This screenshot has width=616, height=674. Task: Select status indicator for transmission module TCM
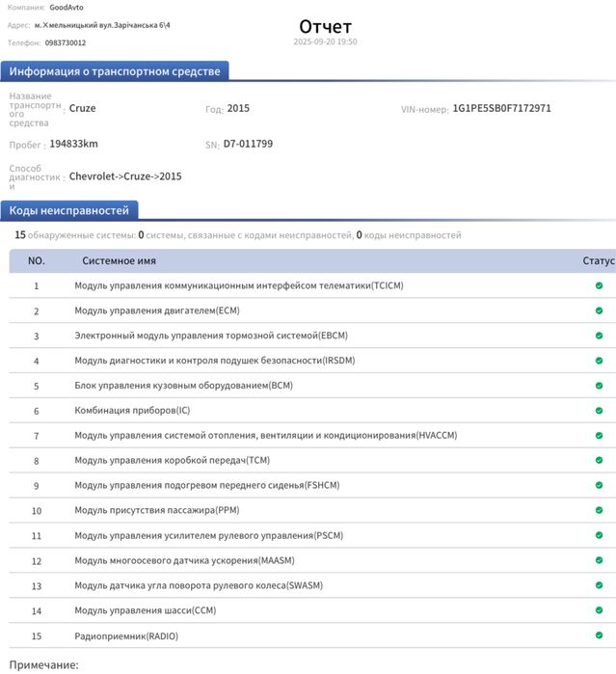click(599, 460)
